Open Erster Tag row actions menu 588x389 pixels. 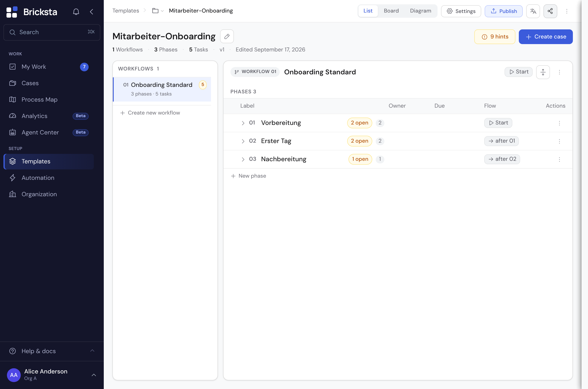click(x=559, y=141)
